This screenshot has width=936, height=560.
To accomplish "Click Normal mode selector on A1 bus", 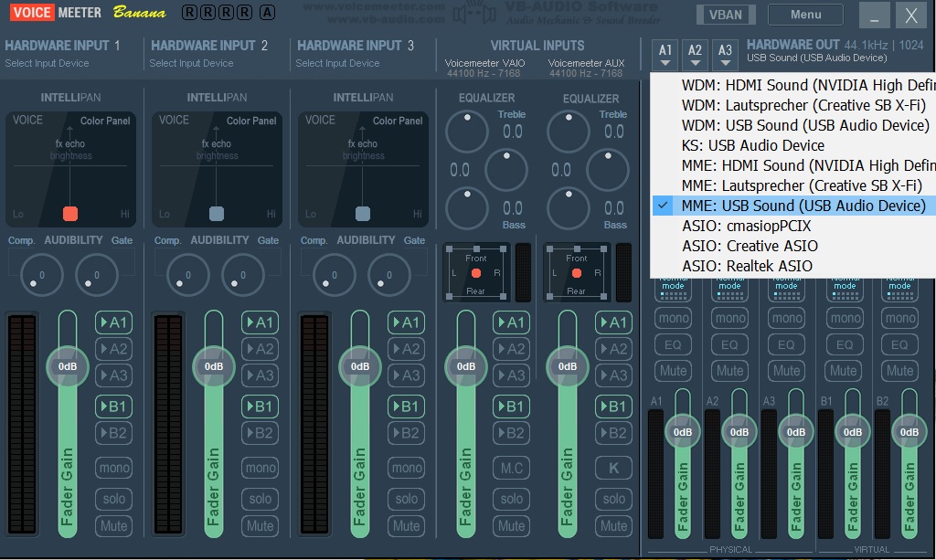I will pyautogui.click(x=674, y=290).
